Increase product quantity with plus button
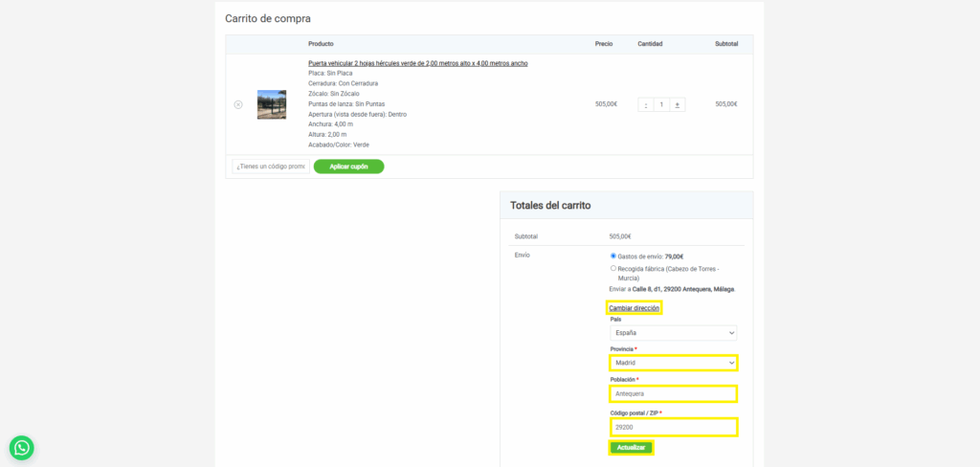Image resolution: width=980 pixels, height=467 pixels. coord(678,104)
